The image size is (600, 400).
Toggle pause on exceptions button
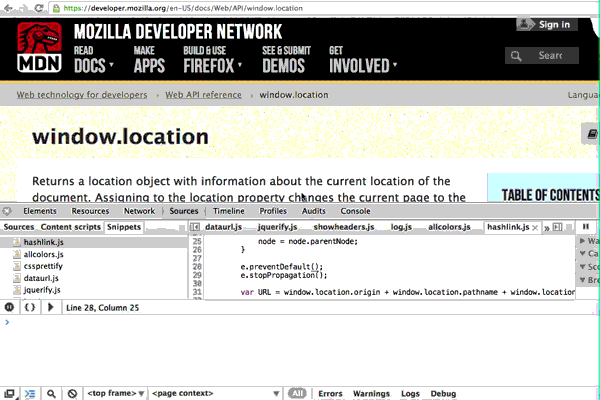pos(9,307)
